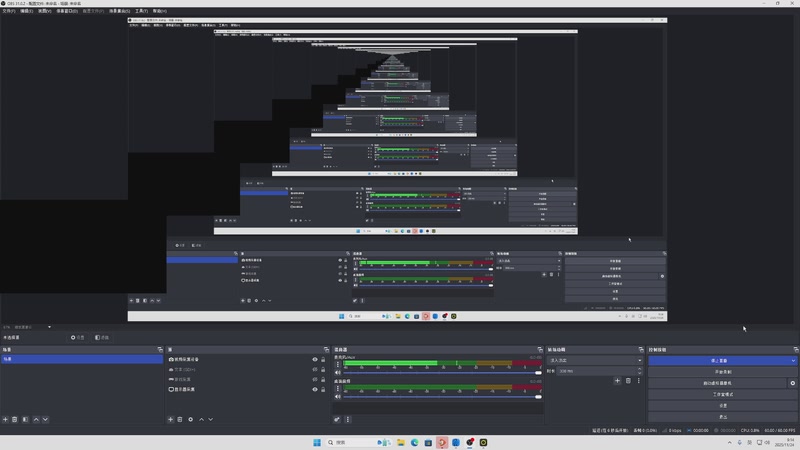Toggle lock on 游戏采集 source
This screenshot has height=450, width=800.
pyautogui.click(x=323, y=379)
